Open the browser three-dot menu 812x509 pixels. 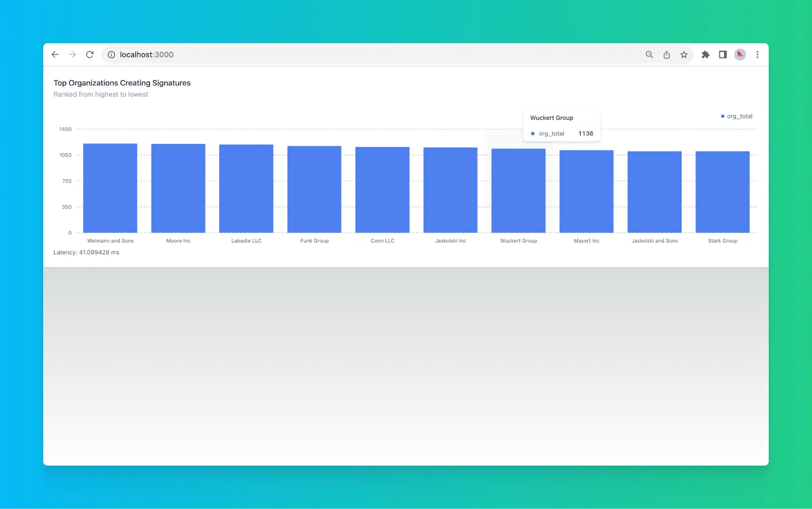click(x=757, y=54)
